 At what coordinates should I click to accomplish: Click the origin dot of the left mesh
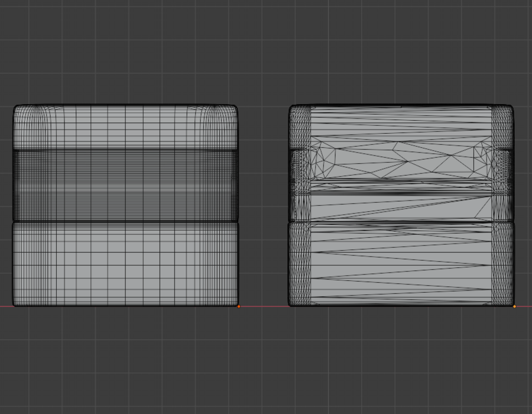pyautogui.click(x=239, y=306)
